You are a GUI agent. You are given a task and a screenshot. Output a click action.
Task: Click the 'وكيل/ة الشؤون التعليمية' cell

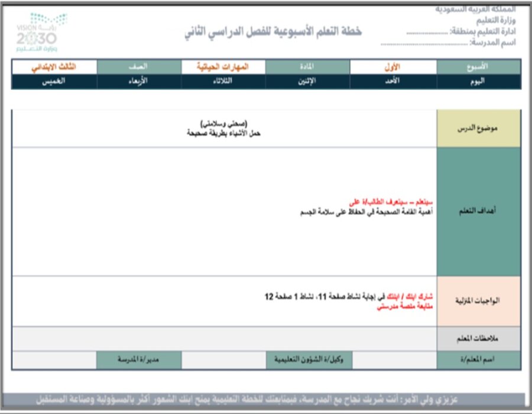click(309, 360)
